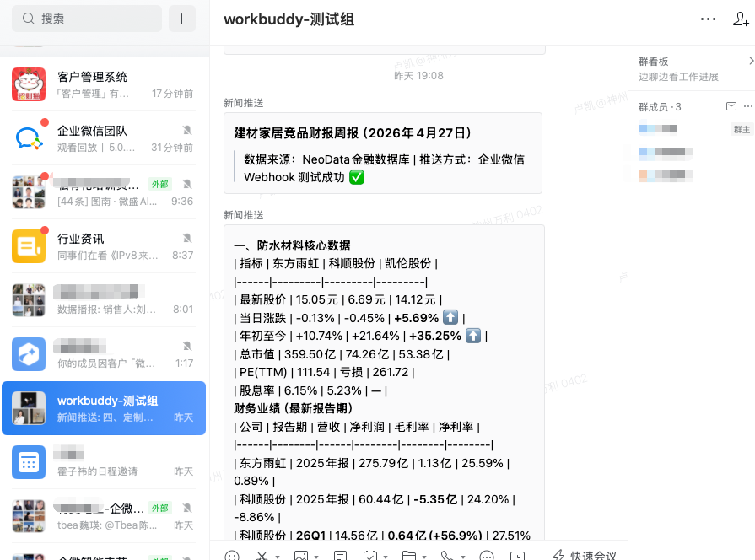Viewport: 755px width, 560px height.
Task: Open the folder icon dropdown arrow
Action: pyautogui.click(x=424, y=557)
